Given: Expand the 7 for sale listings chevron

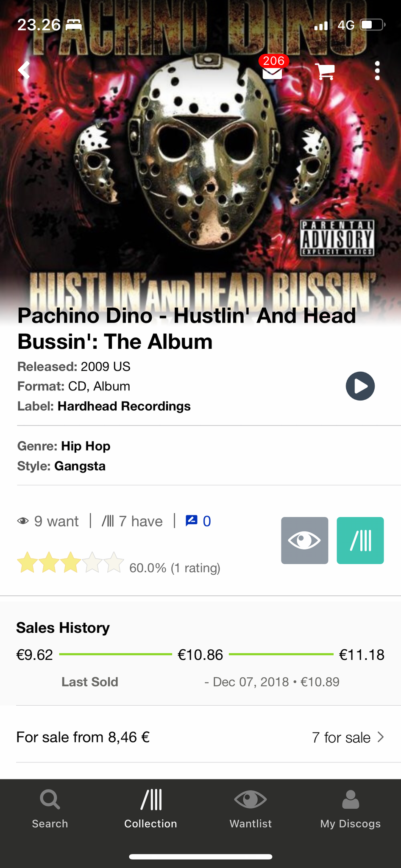Looking at the screenshot, I should point(380,737).
